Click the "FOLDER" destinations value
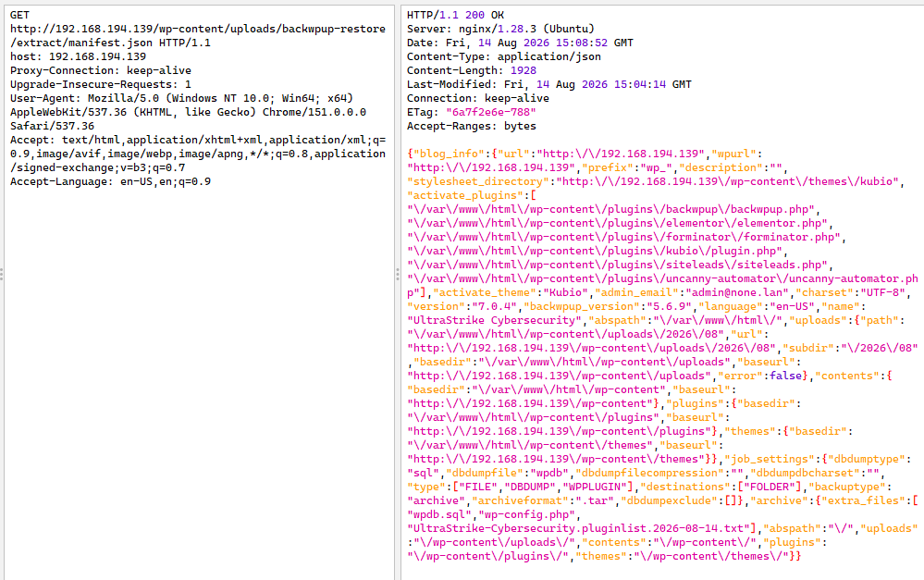Viewport: 924px width, 580px height. click(770, 487)
